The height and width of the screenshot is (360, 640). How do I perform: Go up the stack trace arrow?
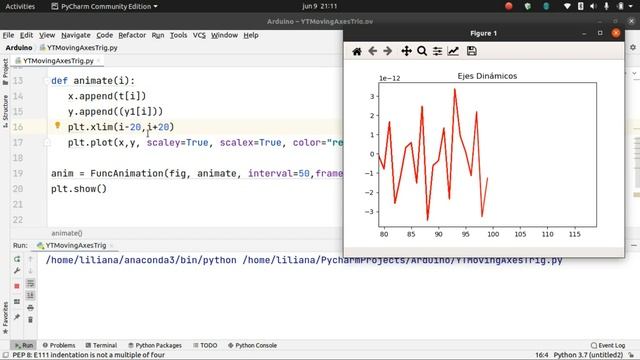pyautogui.click(x=30, y=259)
